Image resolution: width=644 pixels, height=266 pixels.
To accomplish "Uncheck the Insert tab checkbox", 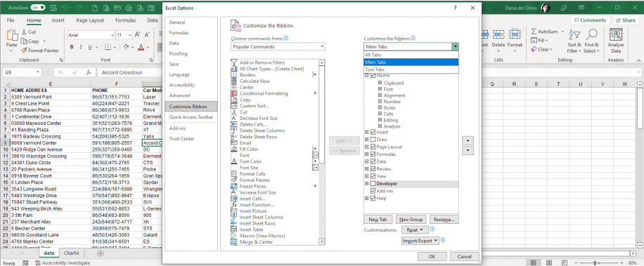I will (x=373, y=132).
